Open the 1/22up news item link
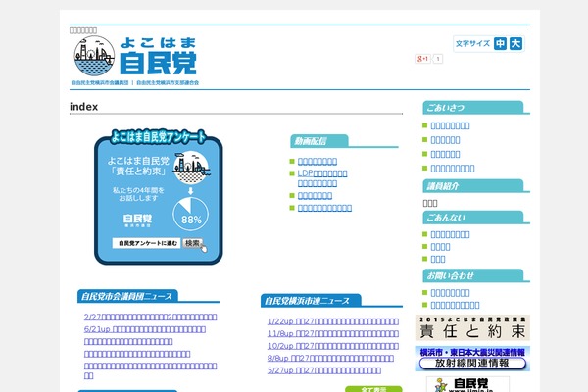Screen dimensions: 588x392 pos(333,321)
